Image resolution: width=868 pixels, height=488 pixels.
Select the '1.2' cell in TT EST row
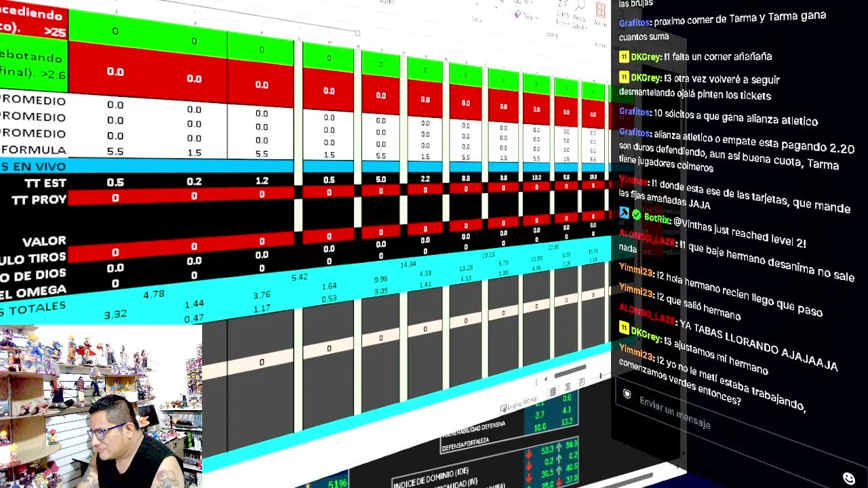click(262, 181)
